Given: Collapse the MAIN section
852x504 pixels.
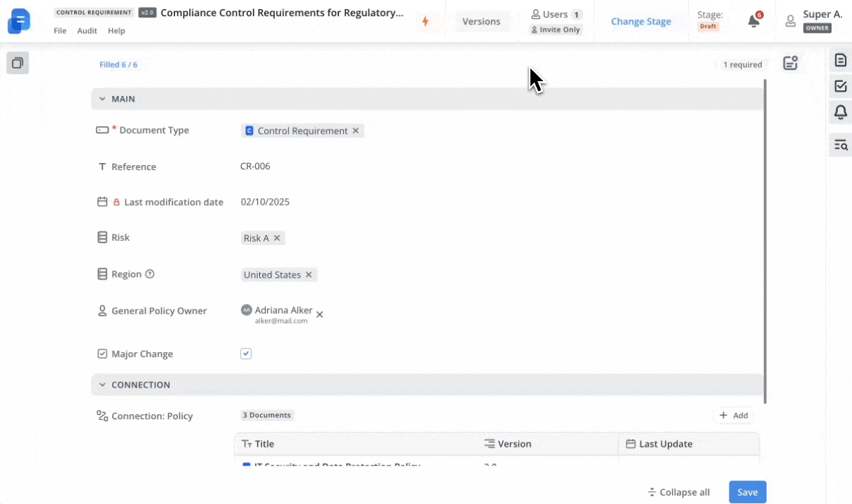Looking at the screenshot, I should click(x=102, y=99).
